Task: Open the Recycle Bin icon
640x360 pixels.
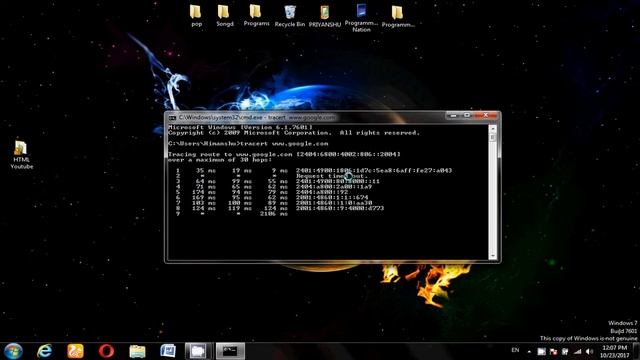Action: tap(290, 16)
